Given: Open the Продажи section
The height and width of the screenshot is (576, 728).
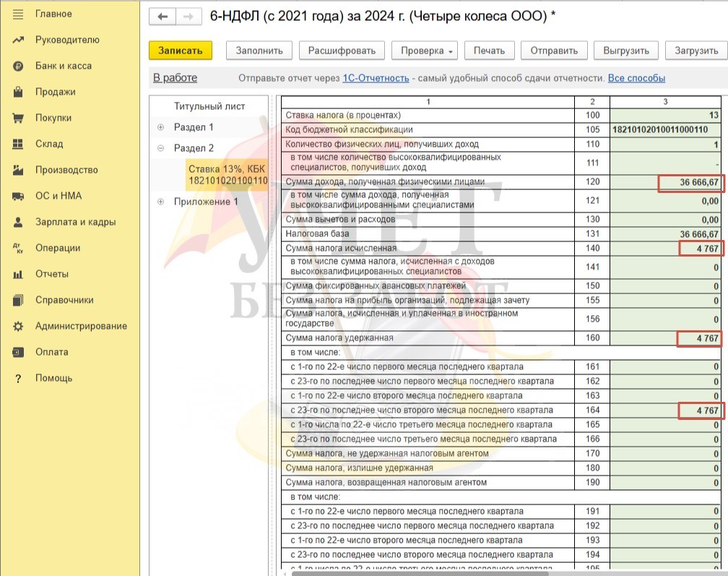Looking at the screenshot, I should 55,92.
